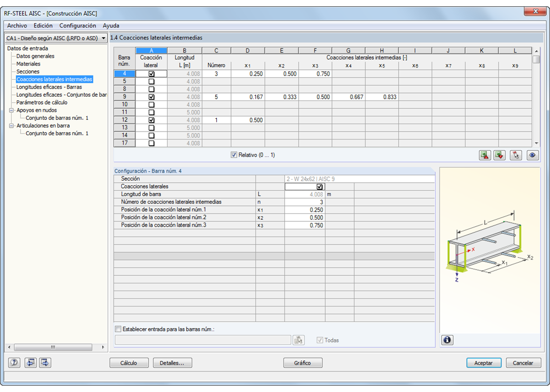Click the tree horizontal scrollbar thumb
Viewport: 550px width, 392px height.
tap(53, 347)
